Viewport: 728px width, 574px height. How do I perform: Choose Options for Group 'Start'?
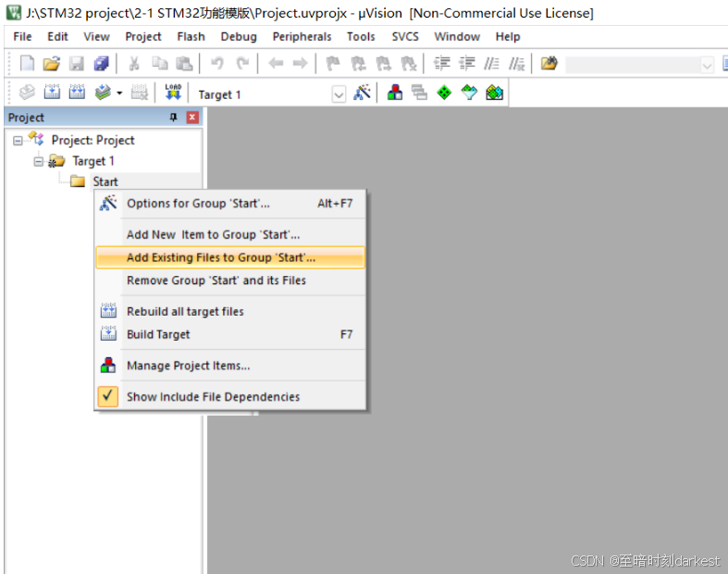tap(230, 204)
